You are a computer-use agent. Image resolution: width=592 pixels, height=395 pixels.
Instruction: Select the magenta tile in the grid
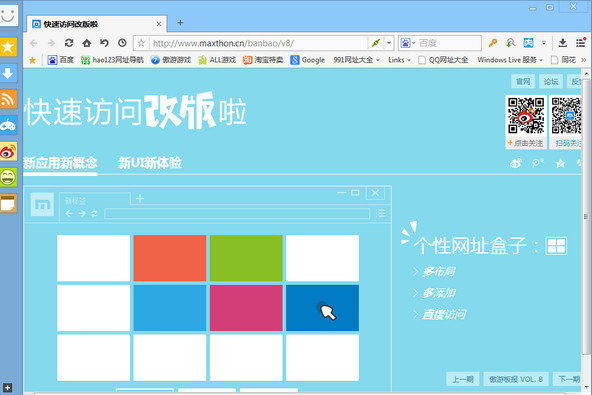246,308
